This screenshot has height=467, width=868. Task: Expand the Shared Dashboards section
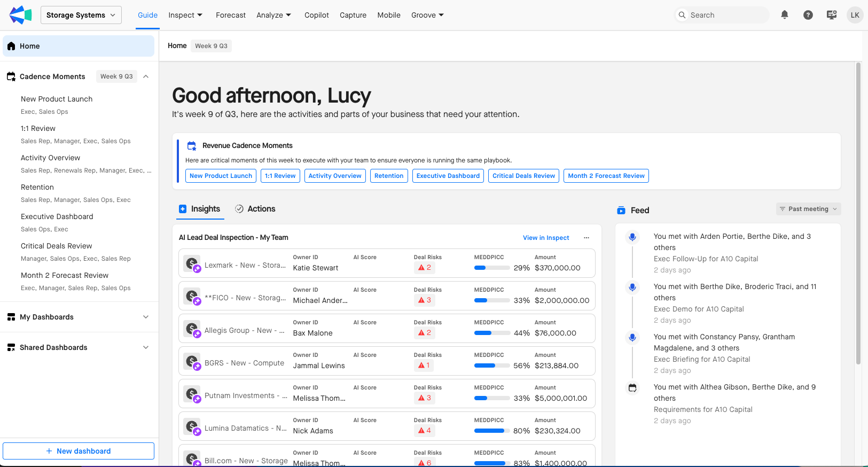146,347
